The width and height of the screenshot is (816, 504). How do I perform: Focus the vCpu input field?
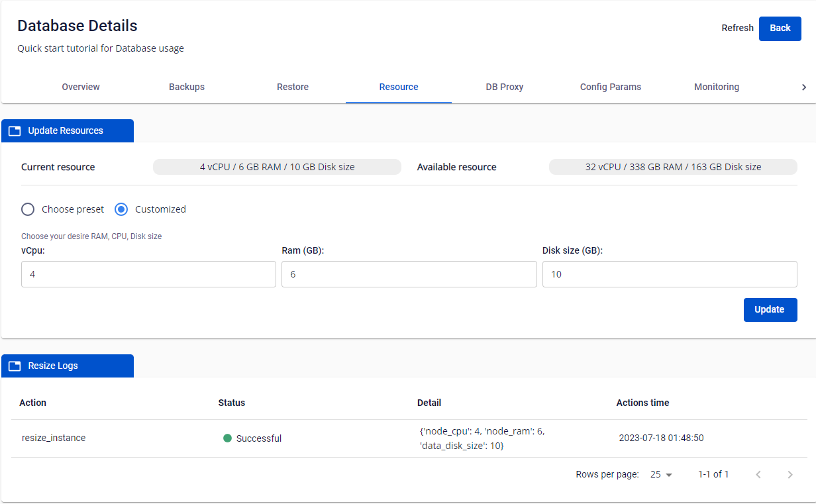tap(148, 274)
